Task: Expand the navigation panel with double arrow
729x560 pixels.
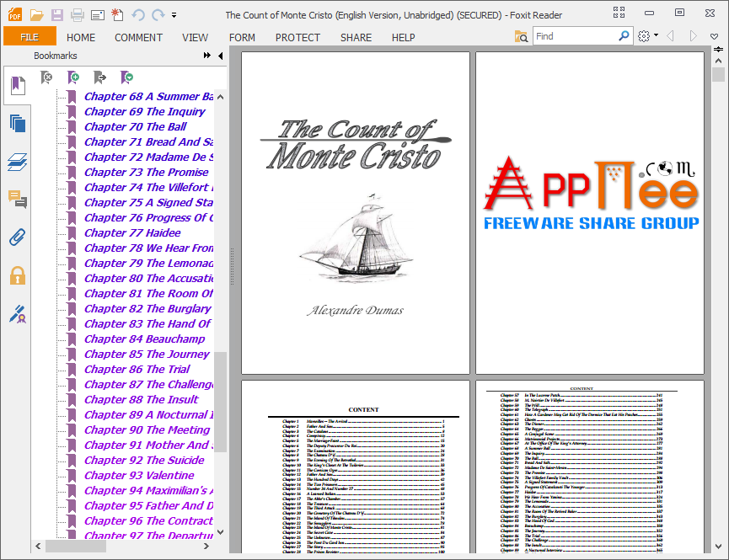Action: click(x=206, y=56)
